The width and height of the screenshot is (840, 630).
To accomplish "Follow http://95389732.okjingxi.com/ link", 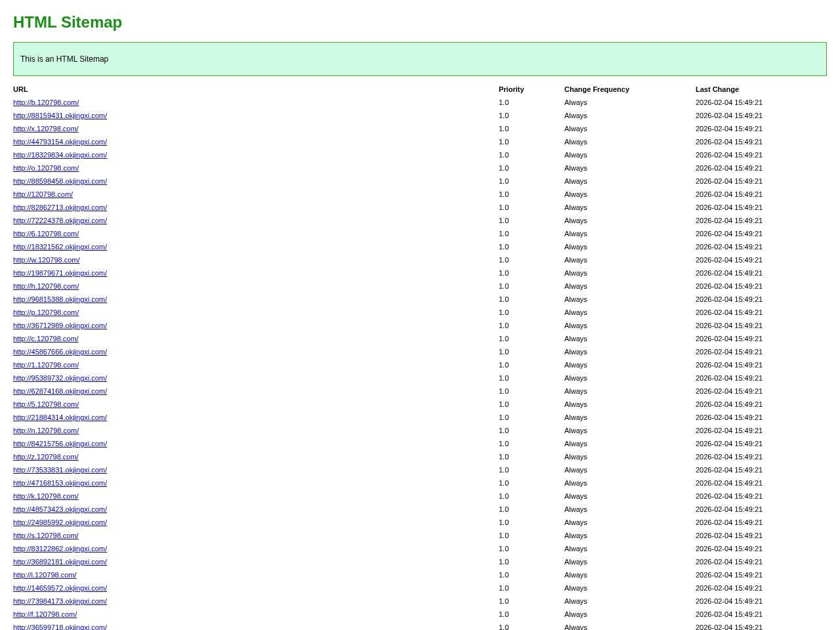I will [x=60, y=378].
